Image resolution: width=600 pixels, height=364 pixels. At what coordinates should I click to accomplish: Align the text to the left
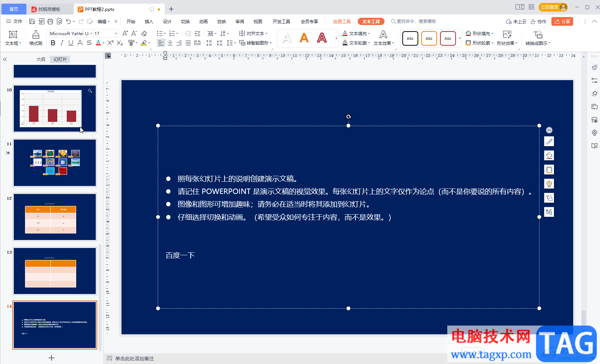[161, 43]
